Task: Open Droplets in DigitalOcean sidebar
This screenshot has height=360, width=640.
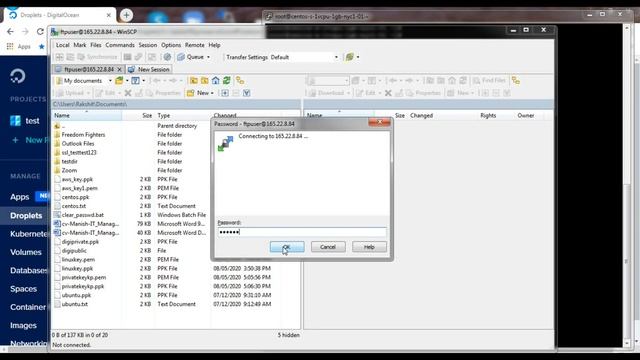Action: 26,216
